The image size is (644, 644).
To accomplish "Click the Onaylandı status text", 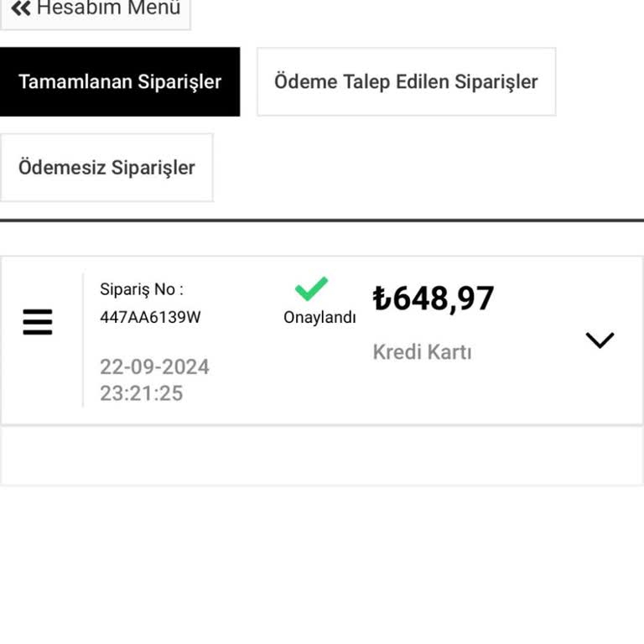I will (x=319, y=318).
